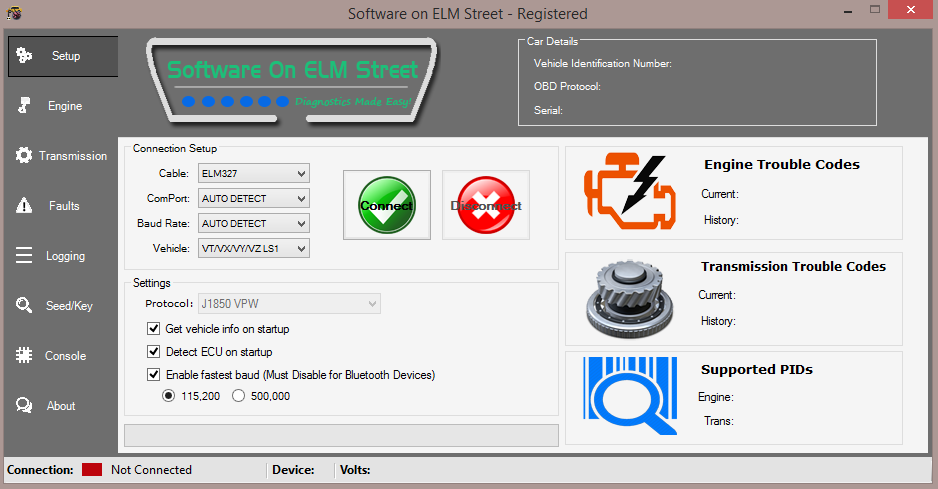Click the Volts: status bar label
This screenshot has width=938, height=489.
(355, 470)
